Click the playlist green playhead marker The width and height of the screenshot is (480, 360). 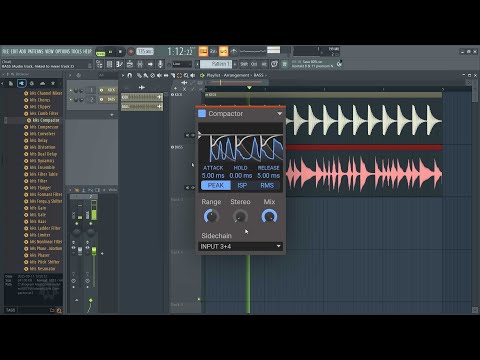(249, 88)
